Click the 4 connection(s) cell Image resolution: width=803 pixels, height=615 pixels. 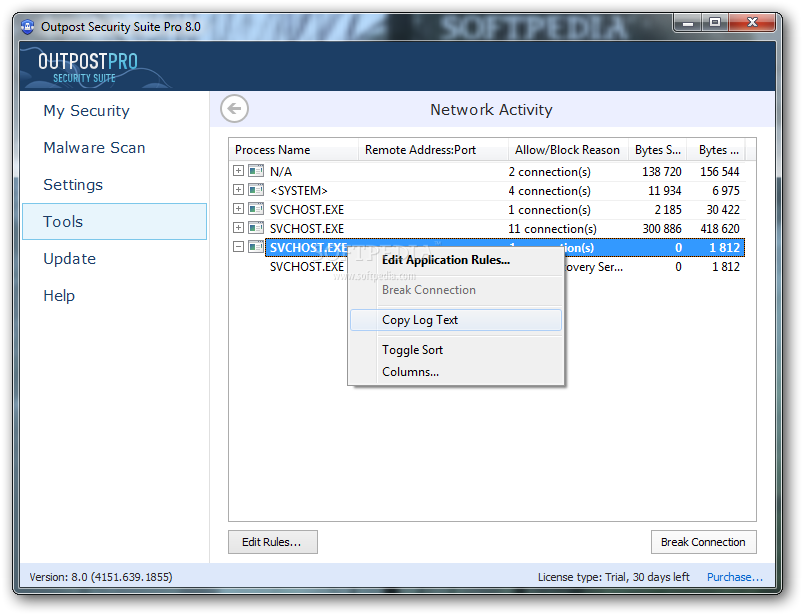(x=549, y=190)
